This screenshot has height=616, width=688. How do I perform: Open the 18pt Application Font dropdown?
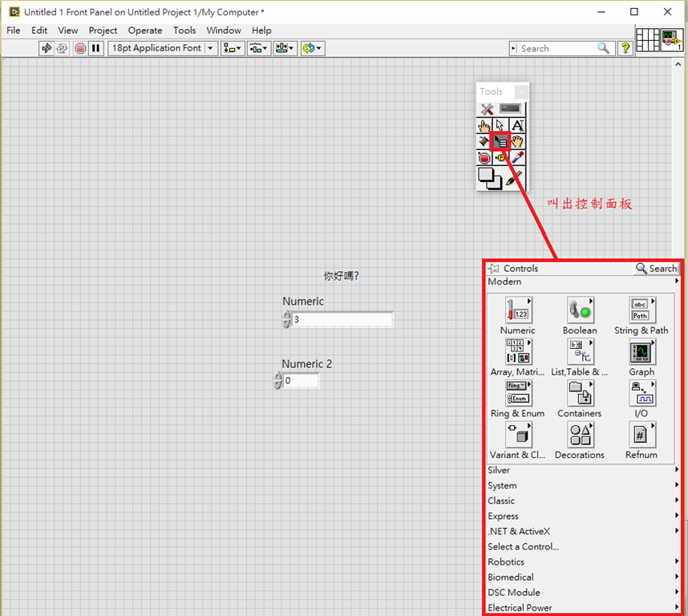(162, 48)
